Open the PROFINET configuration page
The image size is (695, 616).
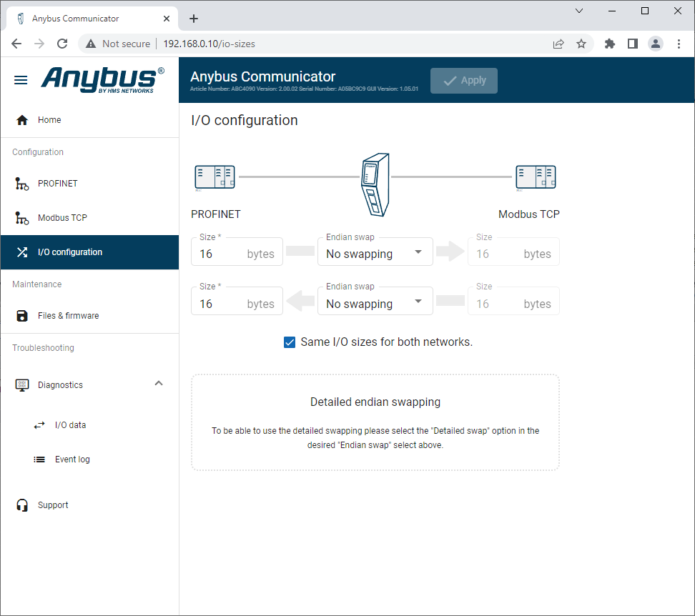click(x=57, y=184)
